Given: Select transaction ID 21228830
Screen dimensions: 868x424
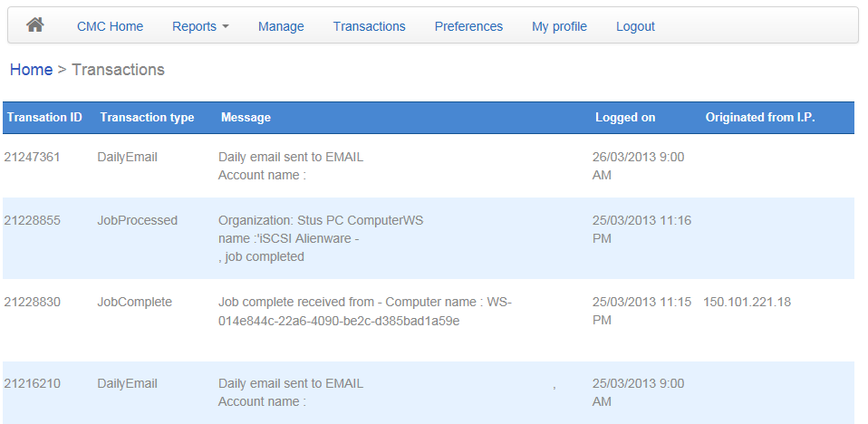Looking at the screenshot, I should pyautogui.click(x=33, y=302).
